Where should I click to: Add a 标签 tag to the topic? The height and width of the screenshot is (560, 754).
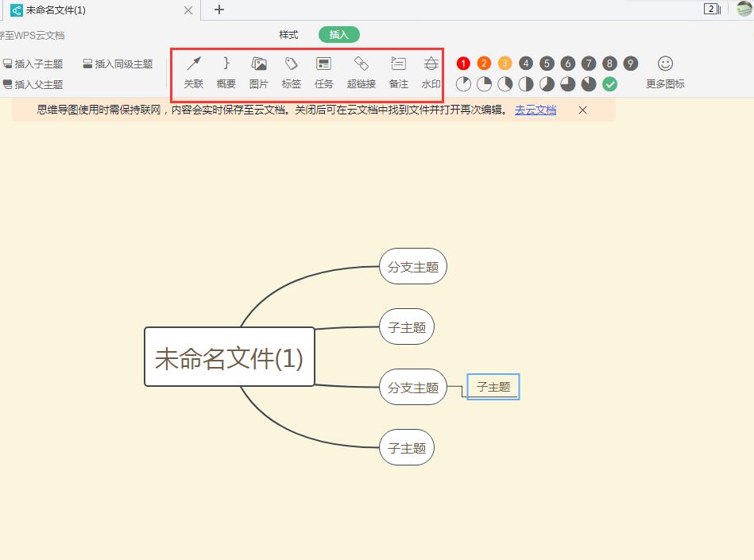click(291, 72)
